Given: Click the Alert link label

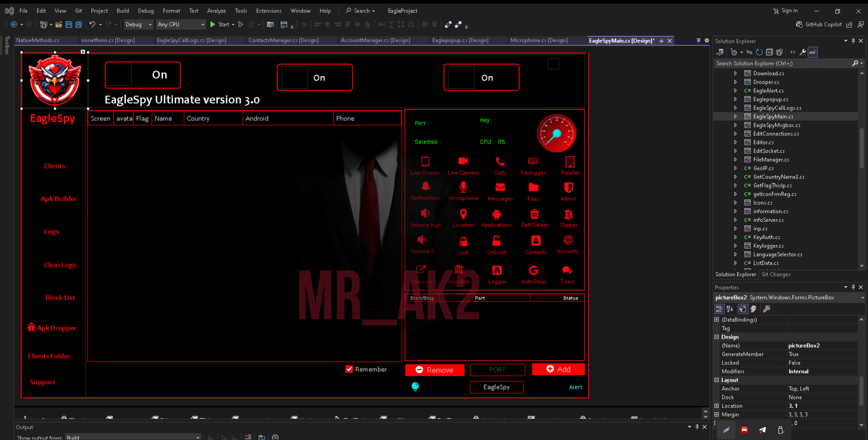Looking at the screenshot, I should pyautogui.click(x=576, y=387).
